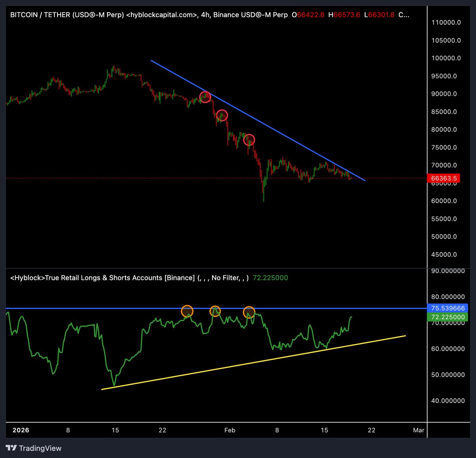Click the green 72.225000 indicator value label
Image resolution: width=476 pixels, height=458 pixels.
coord(447,317)
